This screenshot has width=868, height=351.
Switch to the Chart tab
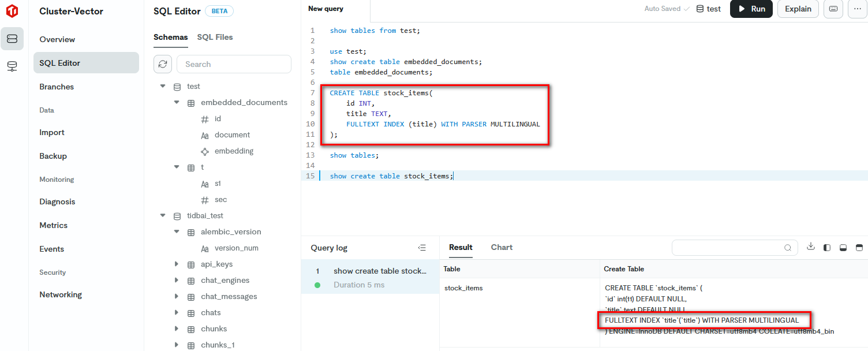coord(502,247)
